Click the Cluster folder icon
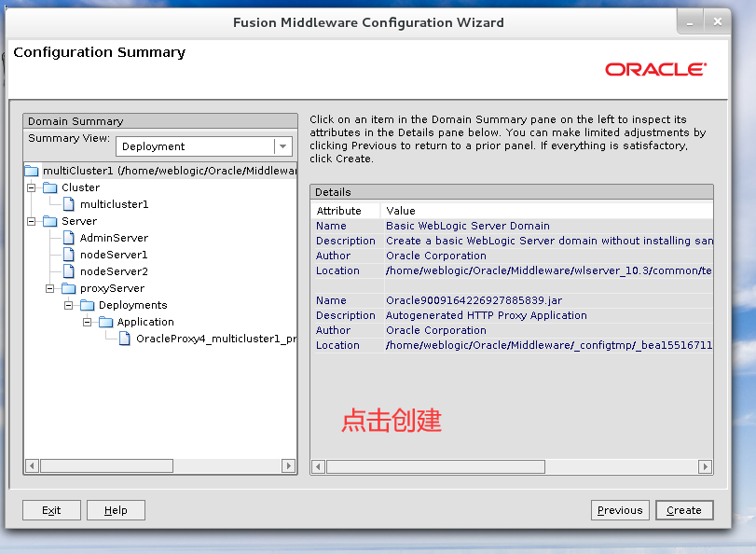Viewport: 756px width, 554px height. click(50, 187)
